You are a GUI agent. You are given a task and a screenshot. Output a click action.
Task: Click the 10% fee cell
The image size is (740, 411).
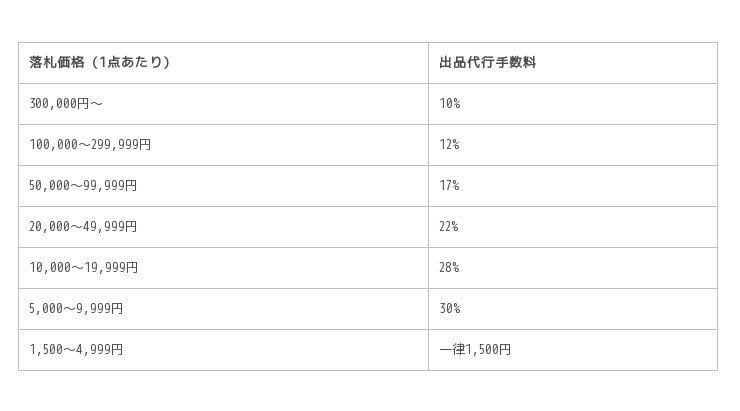point(449,104)
